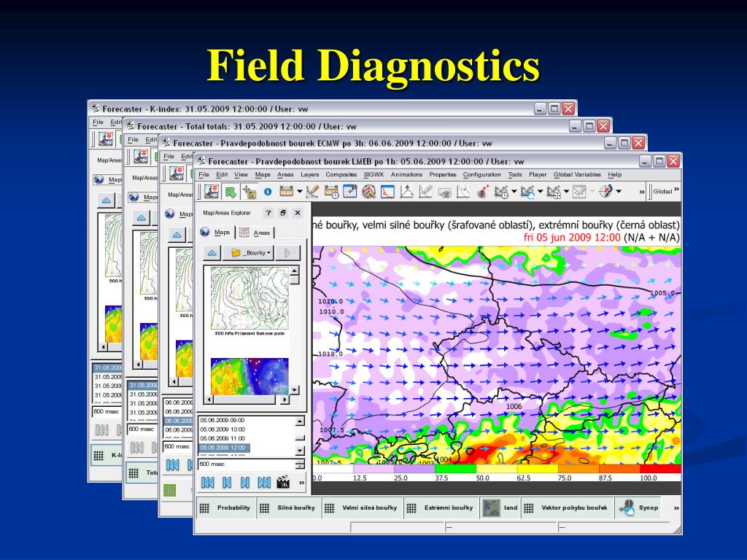The image size is (747, 560).
Task: Toggle the Probability layer
Action: point(226,507)
